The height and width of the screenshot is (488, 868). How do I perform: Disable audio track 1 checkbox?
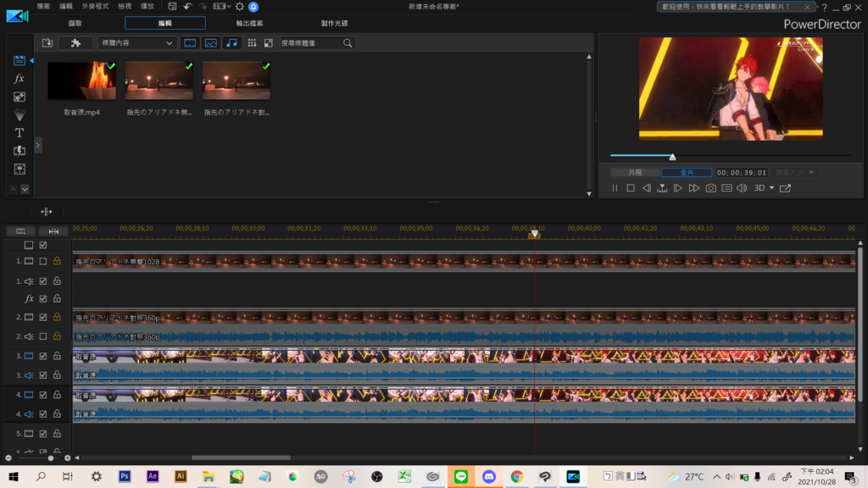coord(43,281)
